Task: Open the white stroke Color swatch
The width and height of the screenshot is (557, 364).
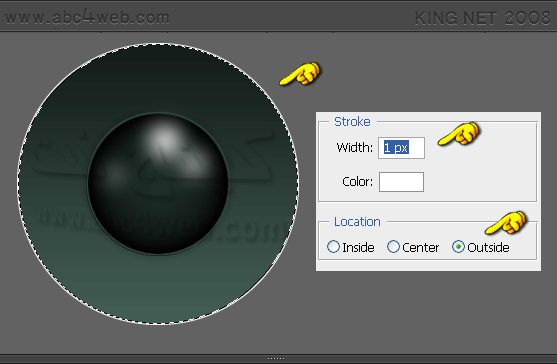Action: click(401, 182)
